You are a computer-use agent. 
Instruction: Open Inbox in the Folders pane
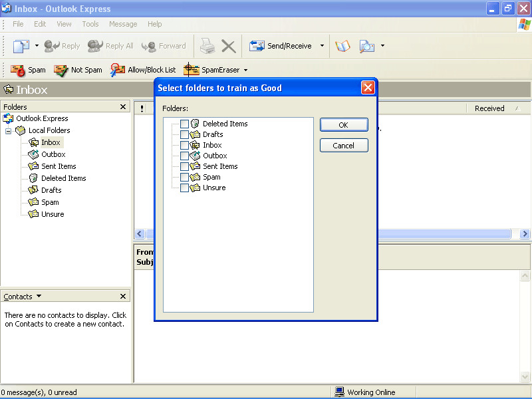[x=51, y=142]
